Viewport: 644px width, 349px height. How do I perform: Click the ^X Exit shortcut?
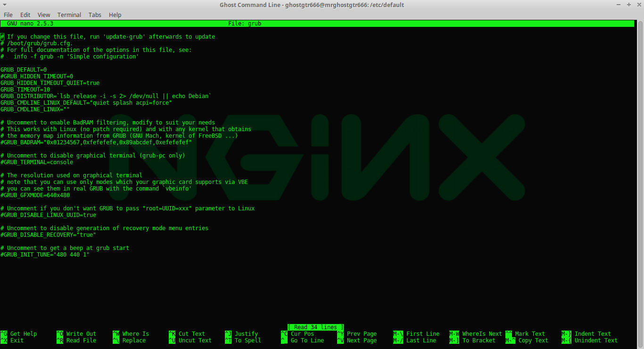pos(12,341)
